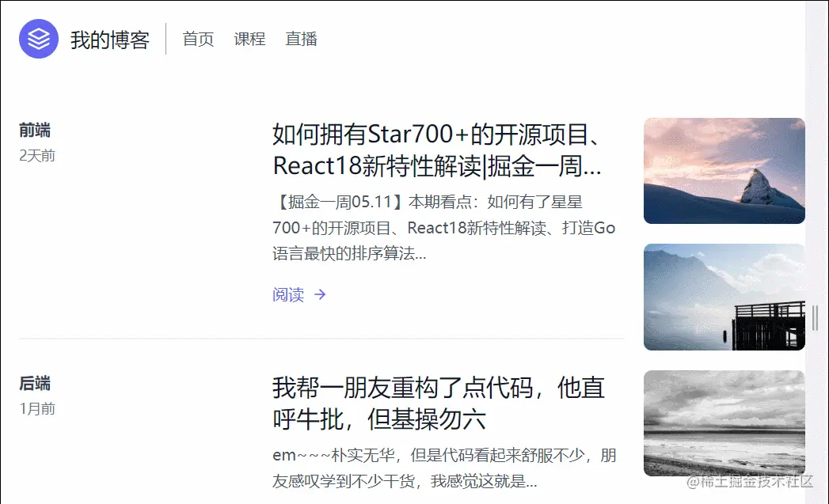Click the 阅读 read-more link
Screen dimensions: 829x504
pyautogui.click(x=287, y=294)
